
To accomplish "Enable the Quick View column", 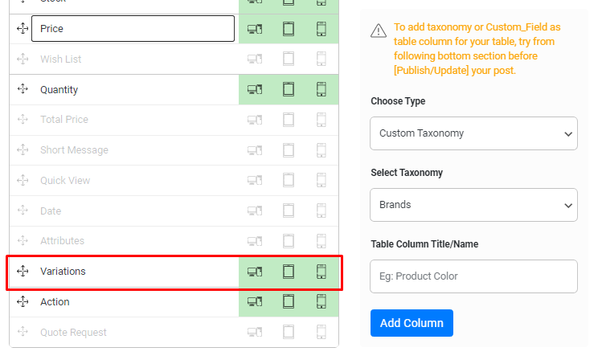I will (174, 181).
